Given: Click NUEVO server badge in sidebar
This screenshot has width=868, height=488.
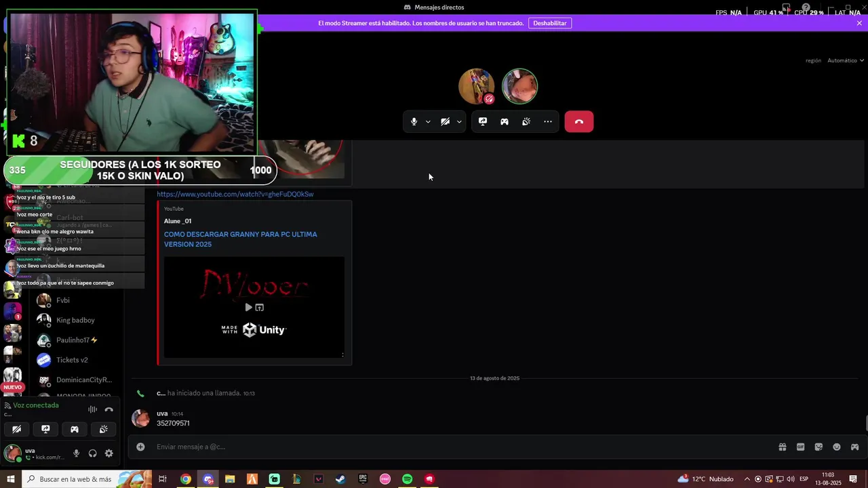Looking at the screenshot, I should pyautogui.click(x=12, y=387).
